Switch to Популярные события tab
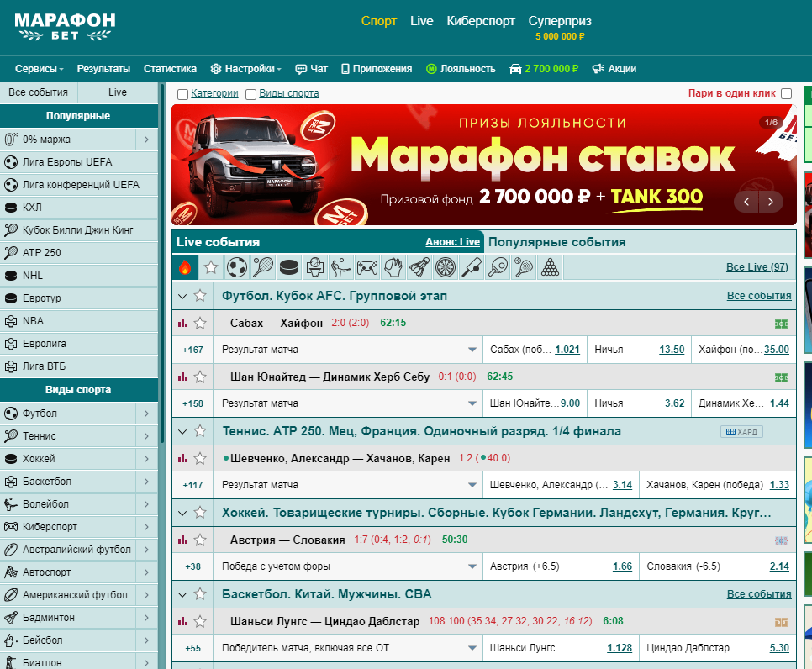The width and height of the screenshot is (812, 669). point(556,242)
